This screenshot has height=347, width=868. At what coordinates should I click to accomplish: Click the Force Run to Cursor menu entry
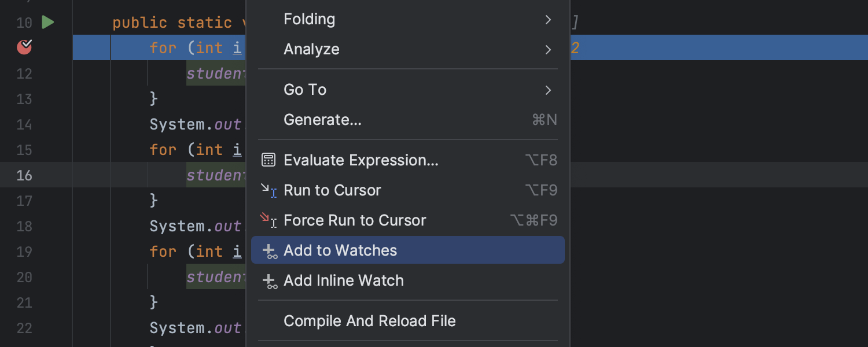point(408,220)
